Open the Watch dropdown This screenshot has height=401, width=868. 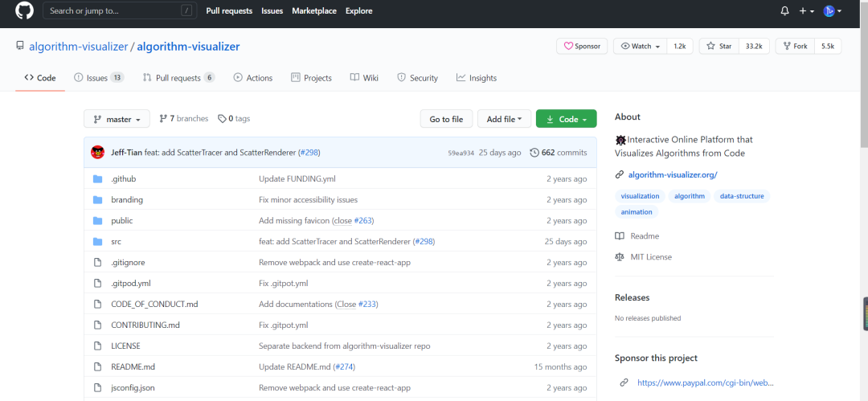[640, 47]
